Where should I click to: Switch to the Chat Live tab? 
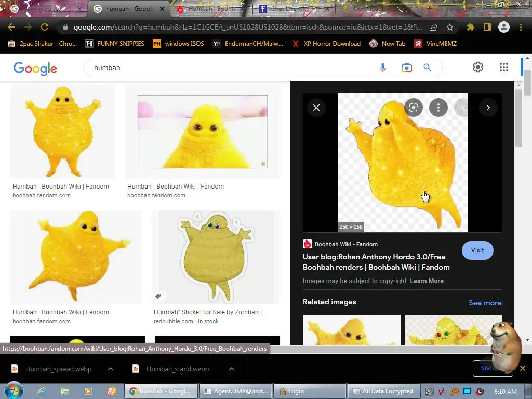pyautogui.click(x=294, y=9)
